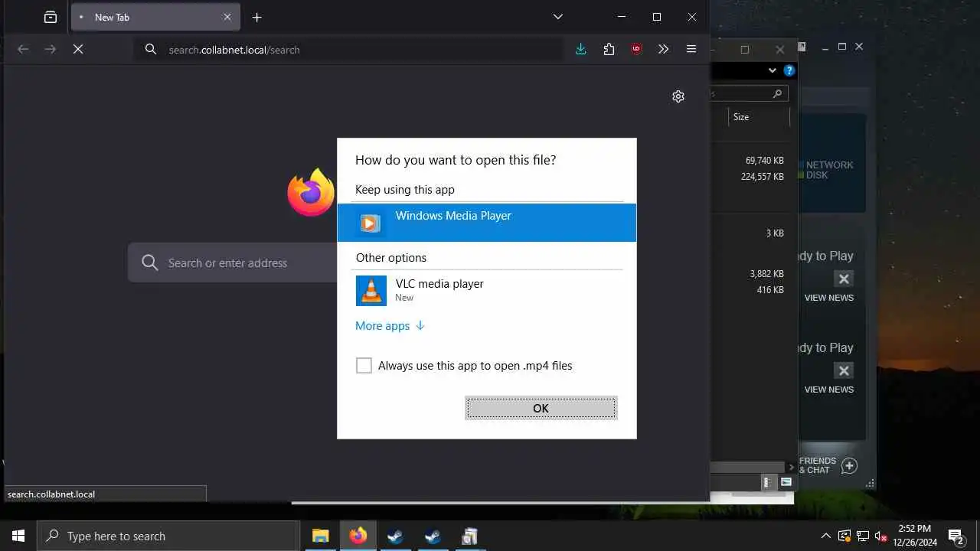980x551 pixels.
Task: Expand the File Explorer ribbon chevron
Action: 773,70
